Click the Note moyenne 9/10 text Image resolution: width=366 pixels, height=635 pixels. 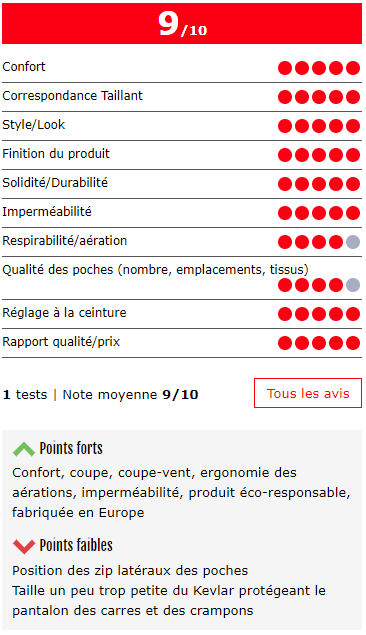(x=130, y=394)
